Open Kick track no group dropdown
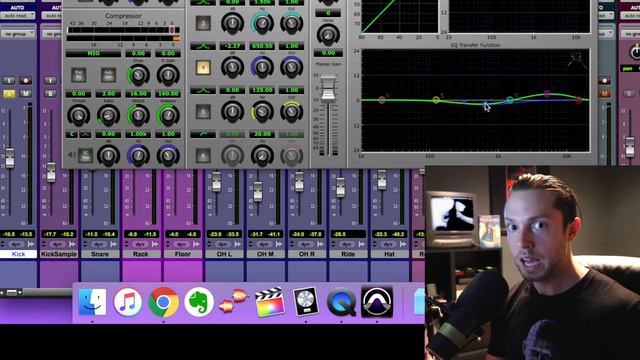This screenshot has height=360, width=640. coord(18,34)
